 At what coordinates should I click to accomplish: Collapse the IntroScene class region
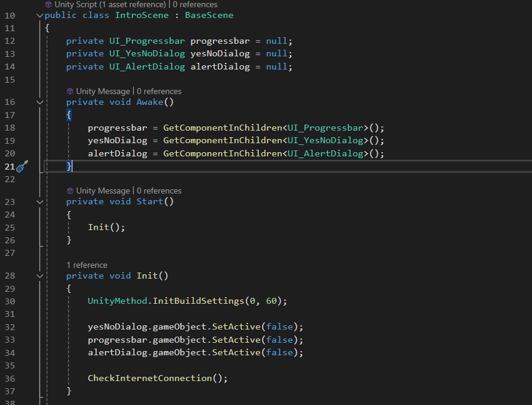[40, 16]
